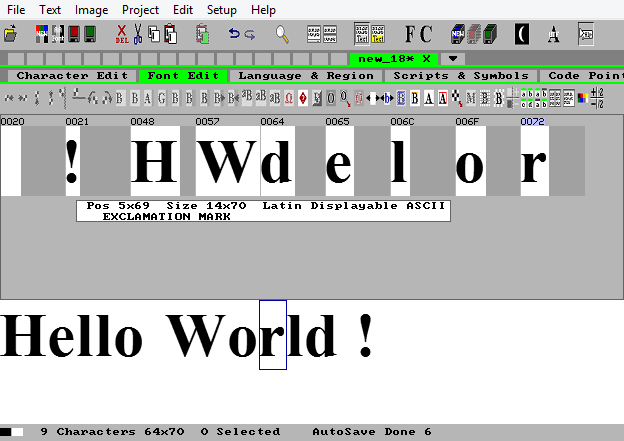This screenshot has height=441, width=624.
Task: Click the blue undo arrow
Action: click(234, 34)
